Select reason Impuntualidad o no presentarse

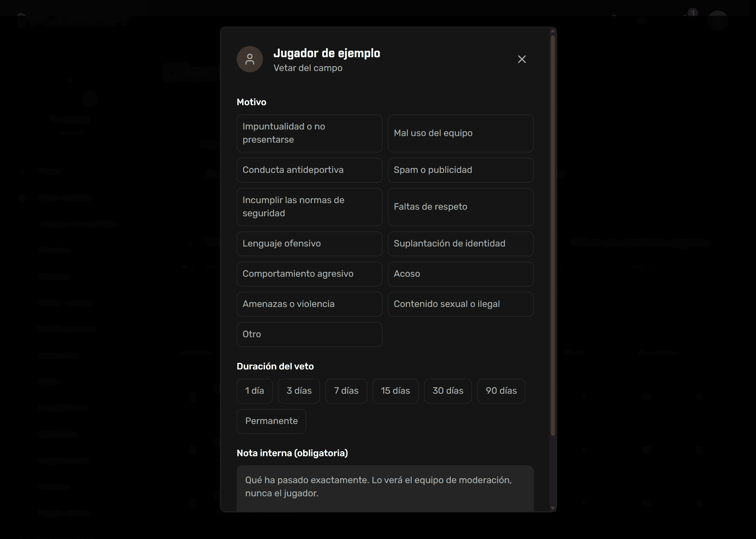pos(309,133)
